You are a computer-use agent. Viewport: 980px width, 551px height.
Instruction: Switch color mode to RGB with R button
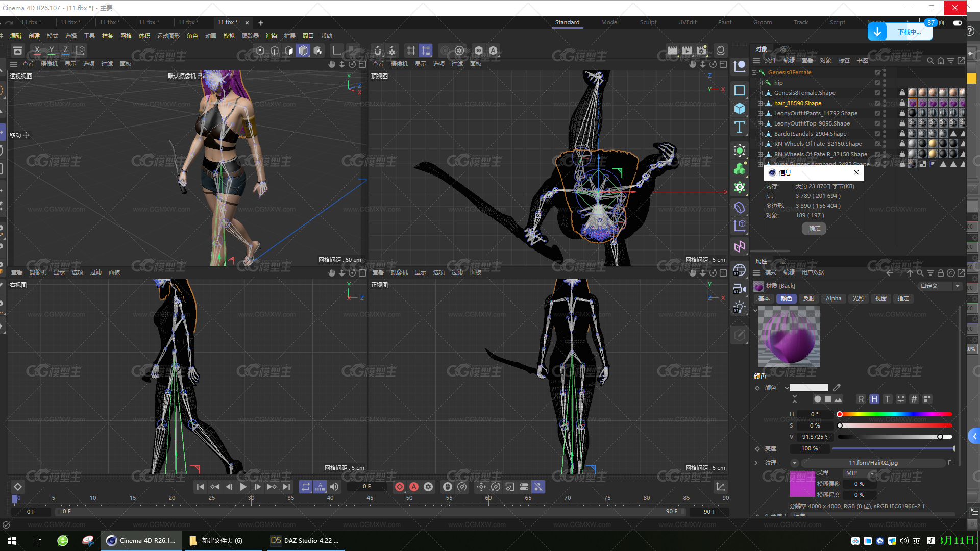point(861,399)
